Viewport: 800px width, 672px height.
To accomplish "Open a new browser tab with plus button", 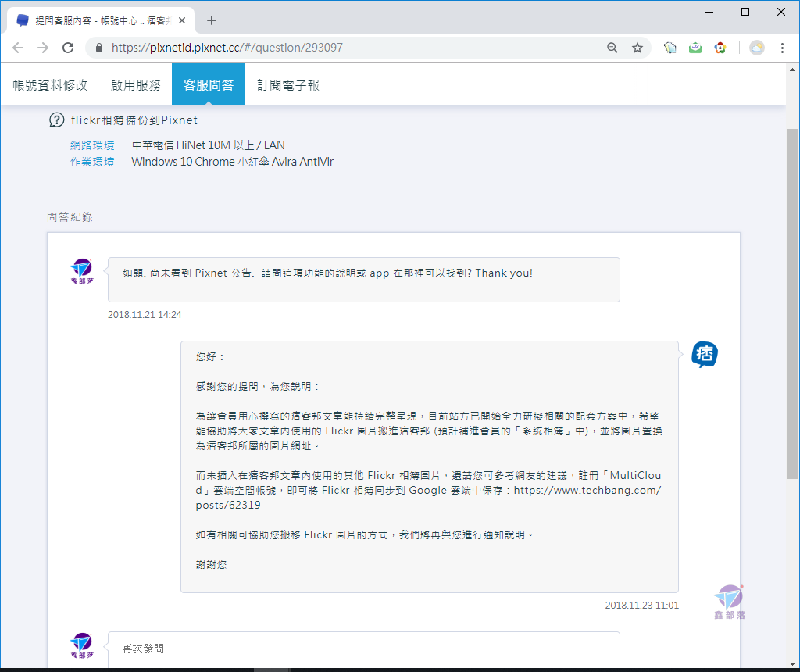I will click(212, 20).
